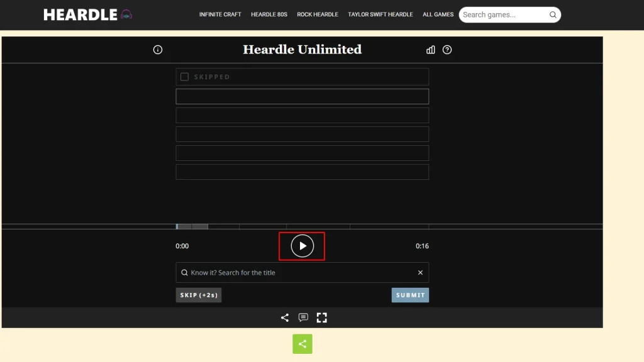Navigate to Rock Heardle

(318, 14)
